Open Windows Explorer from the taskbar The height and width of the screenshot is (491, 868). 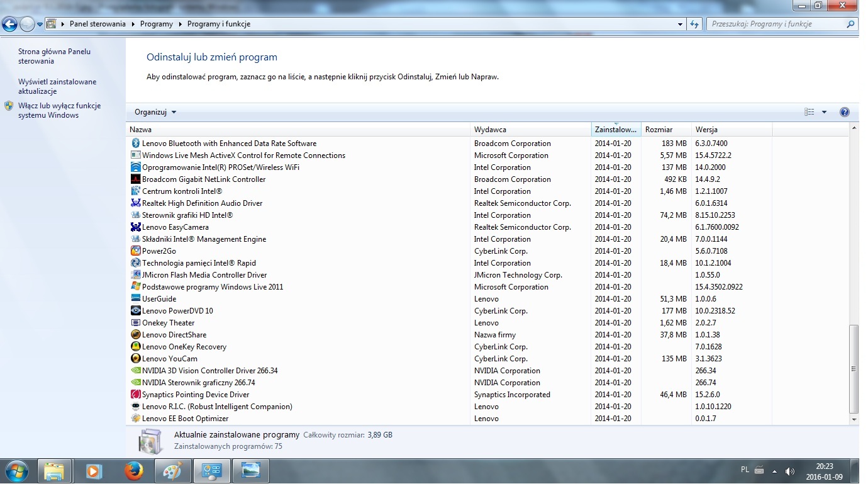point(54,471)
